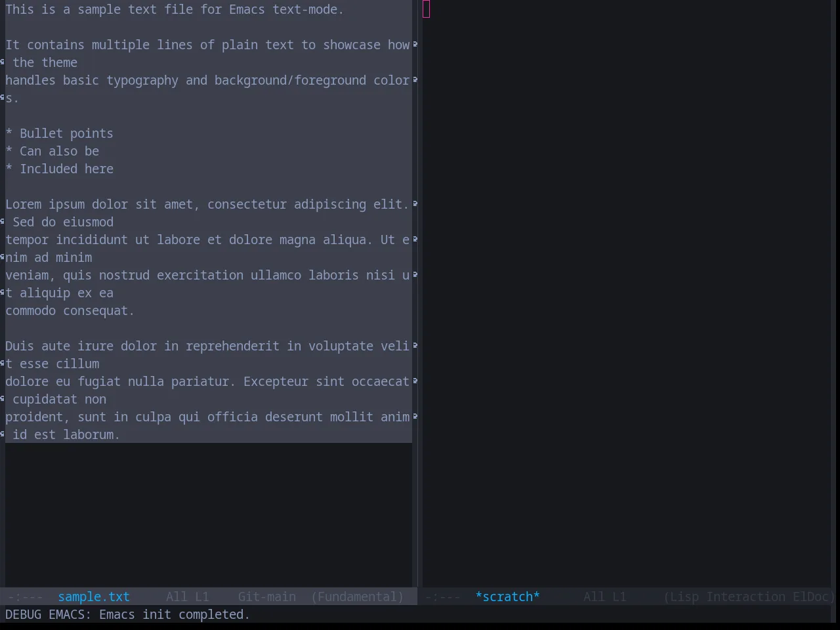840x630 pixels.
Task: Click 'All' position indicator in sample.txt mode line
Action: (x=177, y=597)
